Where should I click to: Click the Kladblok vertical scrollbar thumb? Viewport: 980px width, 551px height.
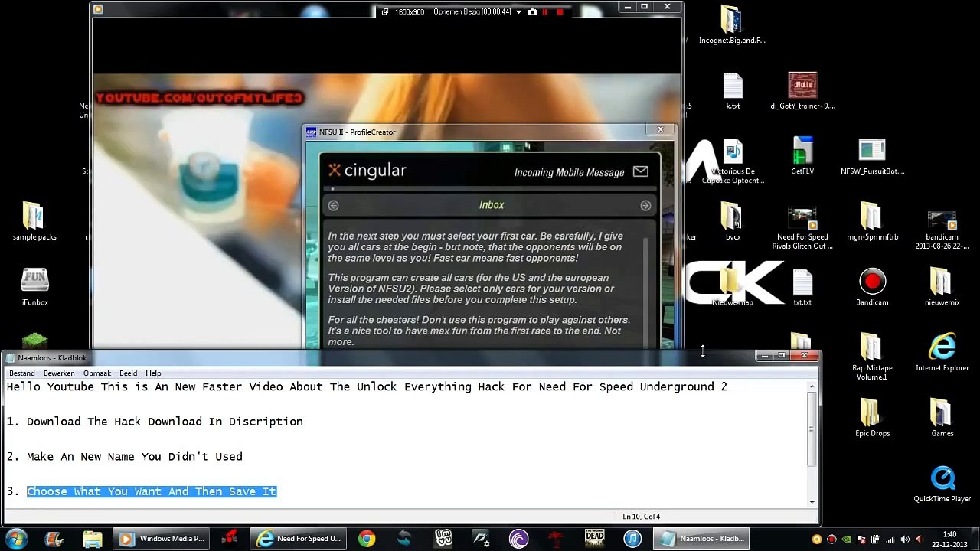[812, 429]
